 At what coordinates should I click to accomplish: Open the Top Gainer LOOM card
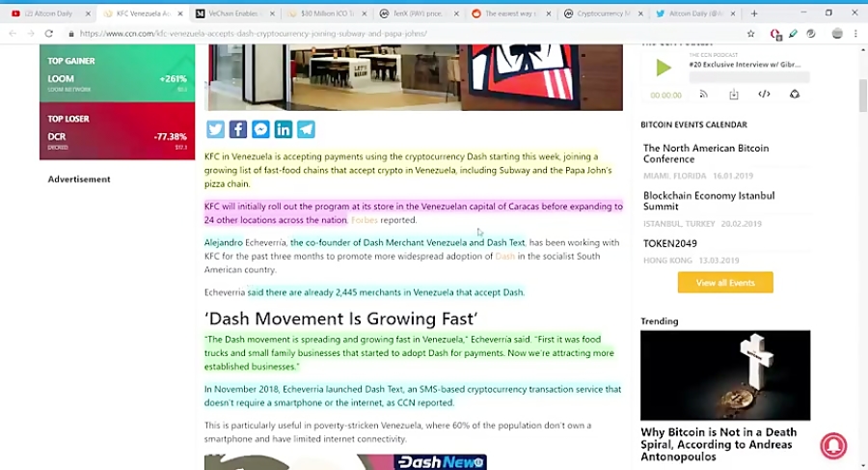point(117,73)
